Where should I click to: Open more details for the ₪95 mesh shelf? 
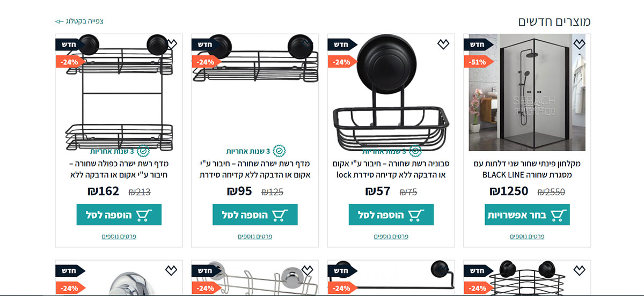(255, 236)
